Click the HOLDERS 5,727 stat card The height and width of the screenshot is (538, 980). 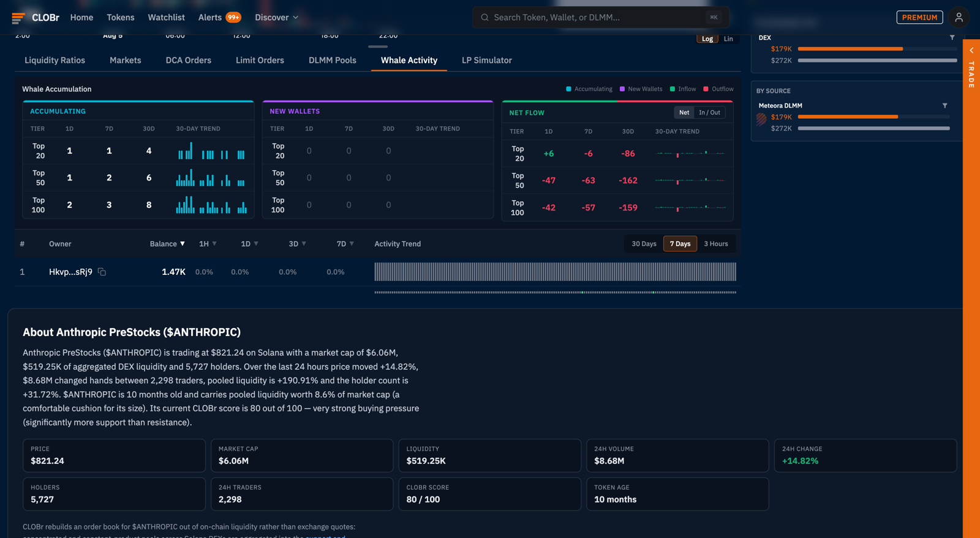[114, 494]
